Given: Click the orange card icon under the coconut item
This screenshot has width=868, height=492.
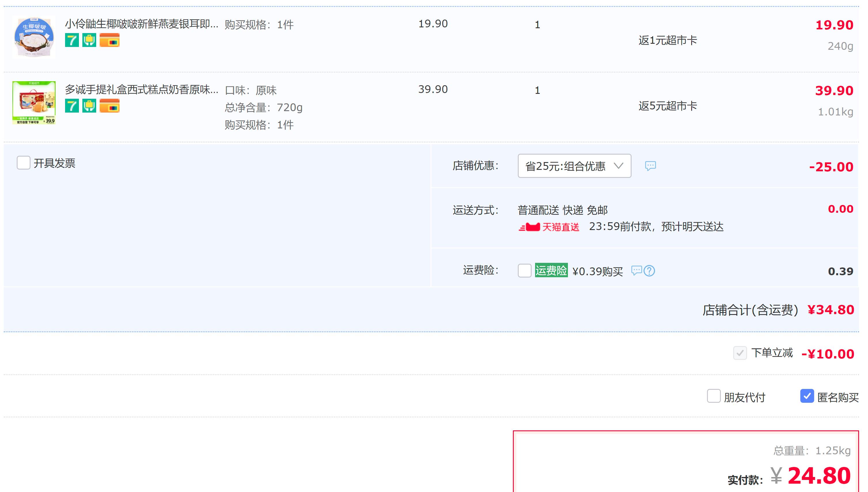Looking at the screenshot, I should [x=109, y=40].
